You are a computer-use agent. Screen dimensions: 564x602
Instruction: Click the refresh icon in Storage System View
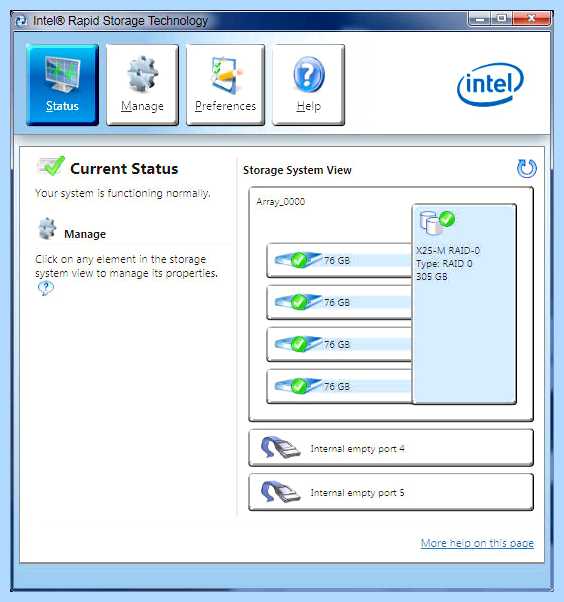pos(526,169)
